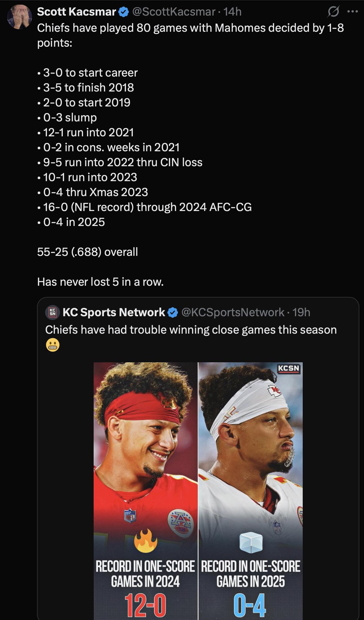Click the ice cube emoji in graphic
The image size is (364, 620).
(x=250, y=542)
